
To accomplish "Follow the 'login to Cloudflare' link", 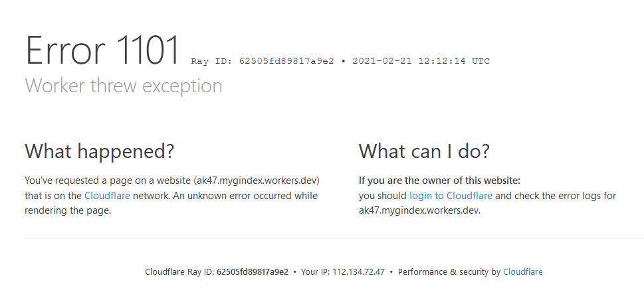I will point(451,196).
